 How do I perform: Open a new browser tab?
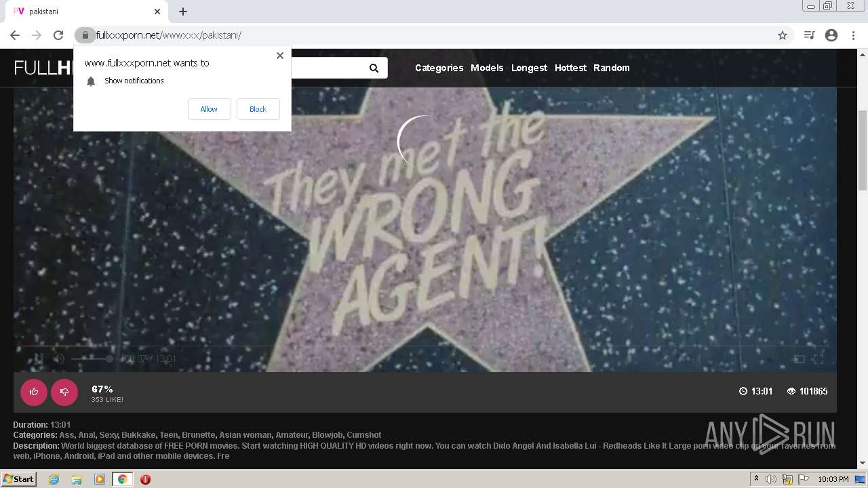pos(183,12)
